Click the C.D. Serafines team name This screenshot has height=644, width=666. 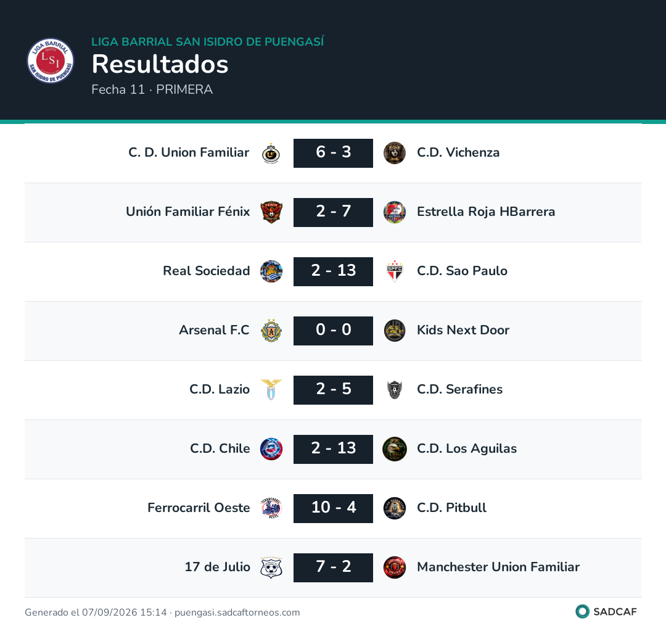[x=459, y=389]
